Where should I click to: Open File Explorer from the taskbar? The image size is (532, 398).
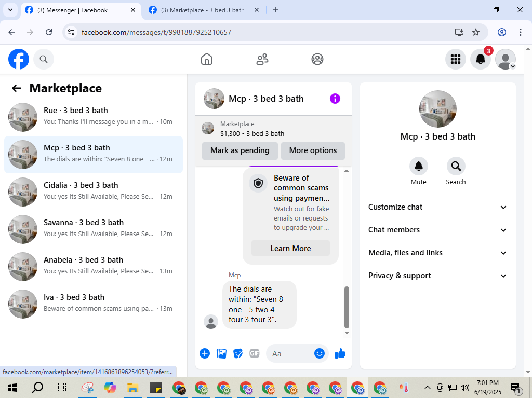[x=132, y=388]
